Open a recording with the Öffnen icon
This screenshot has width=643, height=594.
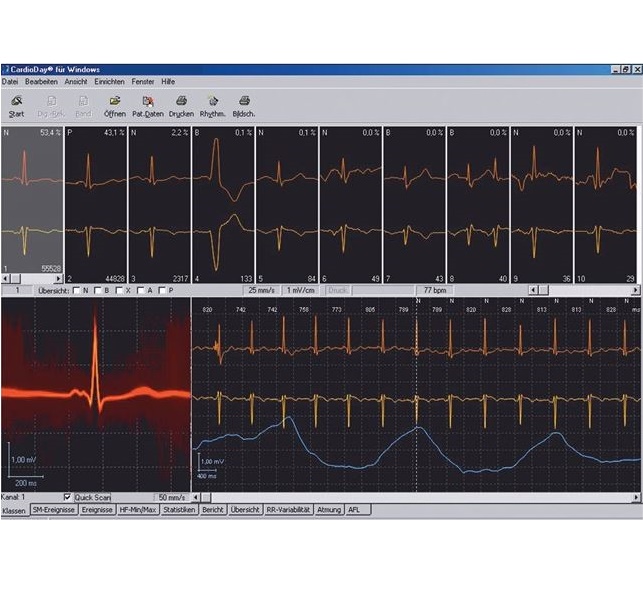[115, 106]
